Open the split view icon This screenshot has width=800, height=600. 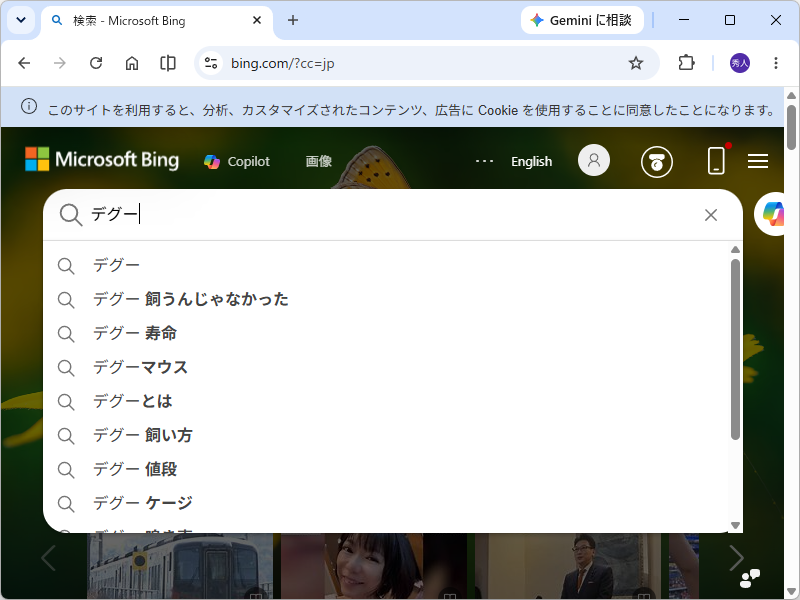click(168, 63)
